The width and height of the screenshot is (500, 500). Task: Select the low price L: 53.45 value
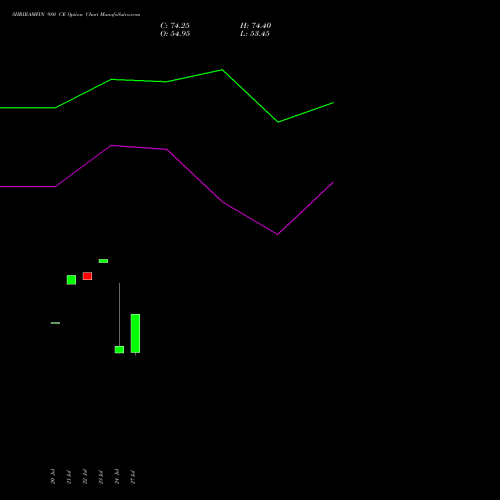pyautogui.click(x=255, y=34)
